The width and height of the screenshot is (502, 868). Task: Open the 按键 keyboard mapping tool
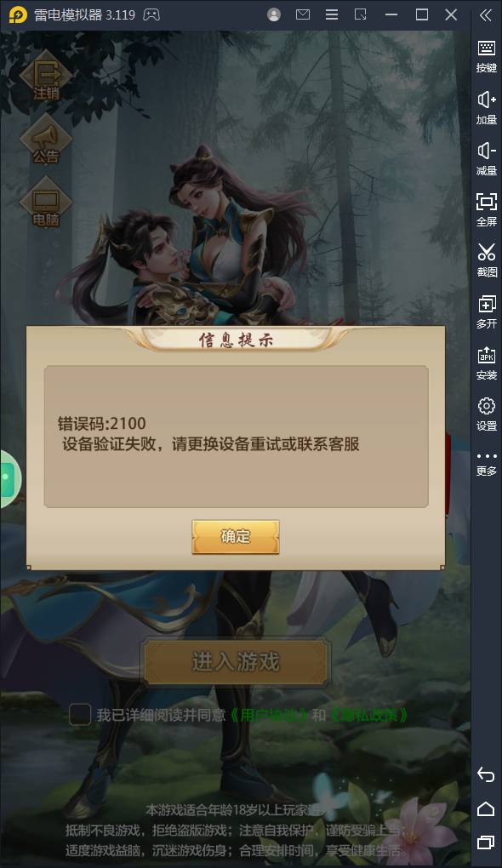pyautogui.click(x=487, y=56)
